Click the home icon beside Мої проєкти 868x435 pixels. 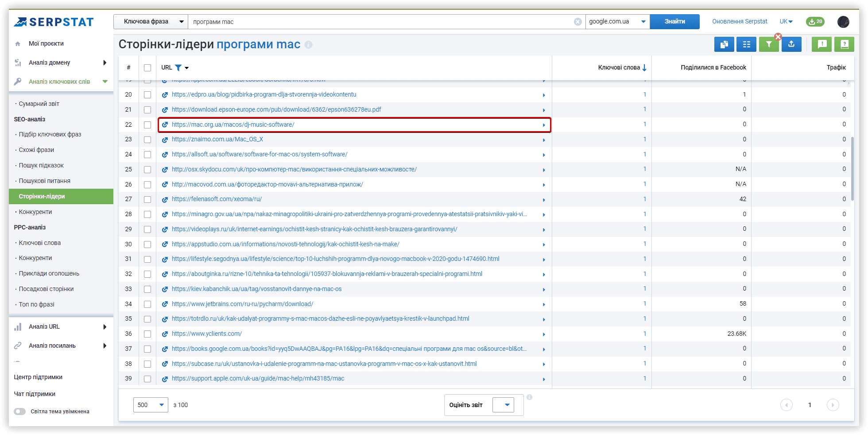(x=18, y=44)
